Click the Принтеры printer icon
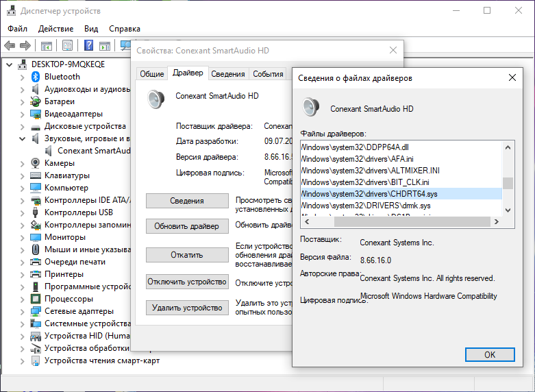Screen dimensions: 535x392 tap(36, 274)
